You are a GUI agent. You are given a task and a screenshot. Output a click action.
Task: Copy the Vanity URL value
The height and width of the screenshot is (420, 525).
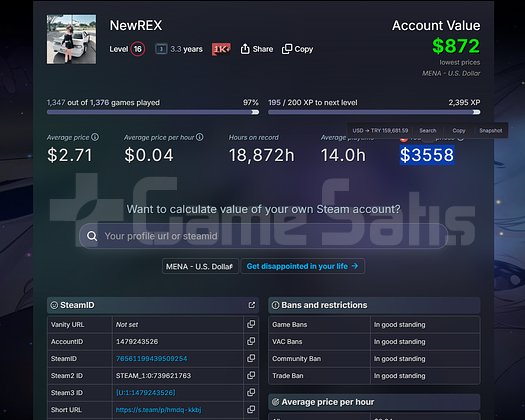coord(251,324)
